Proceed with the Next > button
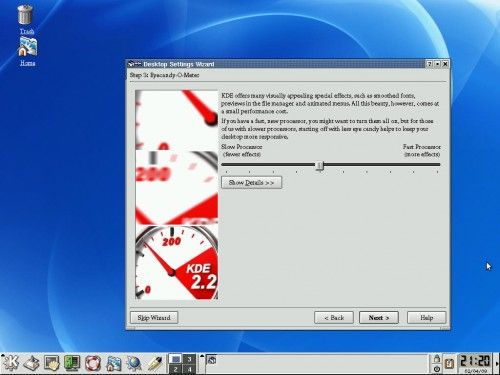The height and width of the screenshot is (375, 500). coord(379,318)
